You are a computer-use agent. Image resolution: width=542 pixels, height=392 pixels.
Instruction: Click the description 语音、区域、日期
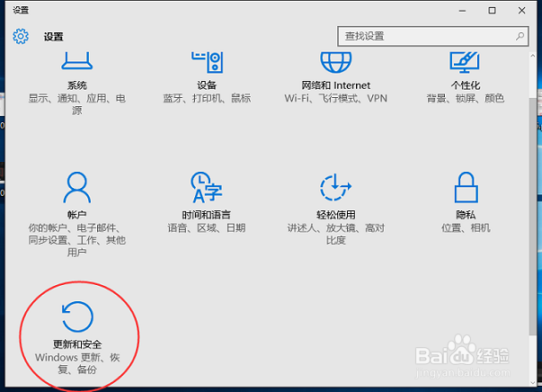click(x=207, y=227)
